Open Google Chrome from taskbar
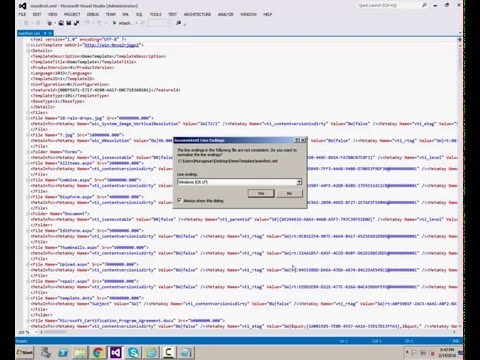Image resolution: width=480 pixels, height=360 pixels. click(98, 352)
